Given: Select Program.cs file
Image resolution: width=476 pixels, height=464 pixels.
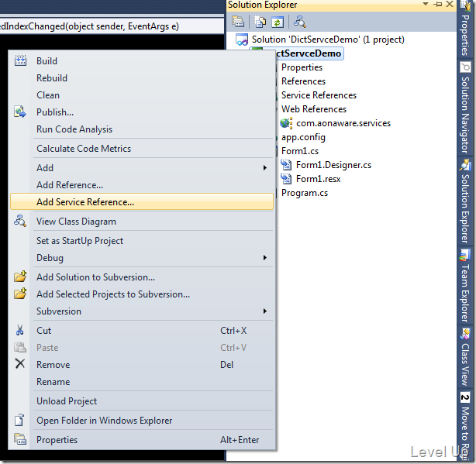Looking at the screenshot, I should pyautogui.click(x=305, y=193).
